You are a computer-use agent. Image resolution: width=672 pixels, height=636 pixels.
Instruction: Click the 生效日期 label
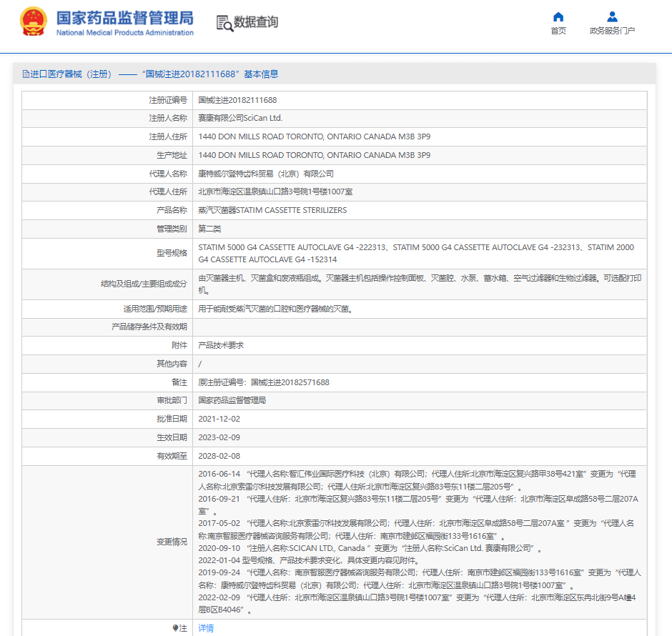172,437
